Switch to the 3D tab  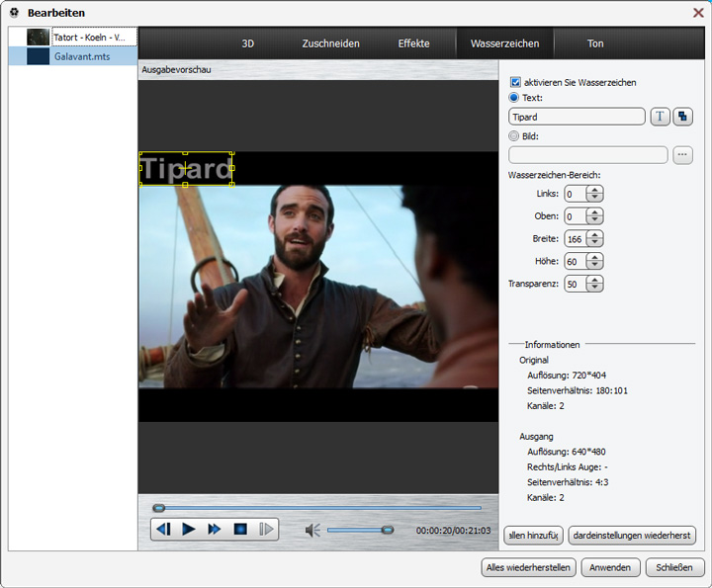click(x=247, y=43)
